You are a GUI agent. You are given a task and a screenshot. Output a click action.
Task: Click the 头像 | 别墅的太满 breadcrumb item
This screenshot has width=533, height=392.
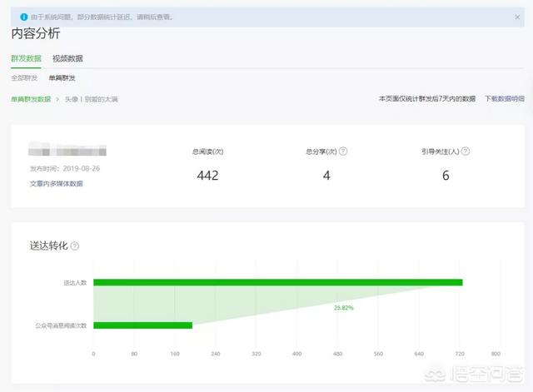(92, 99)
